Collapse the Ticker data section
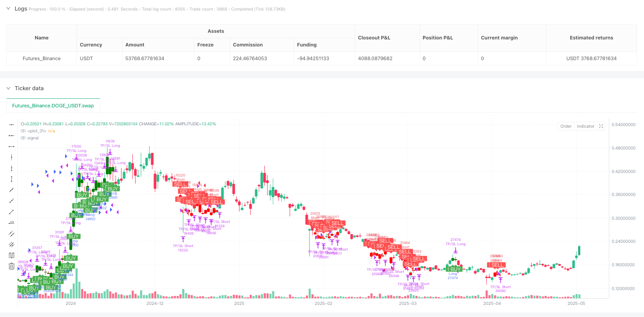This screenshot has height=317, width=644. coord(9,88)
